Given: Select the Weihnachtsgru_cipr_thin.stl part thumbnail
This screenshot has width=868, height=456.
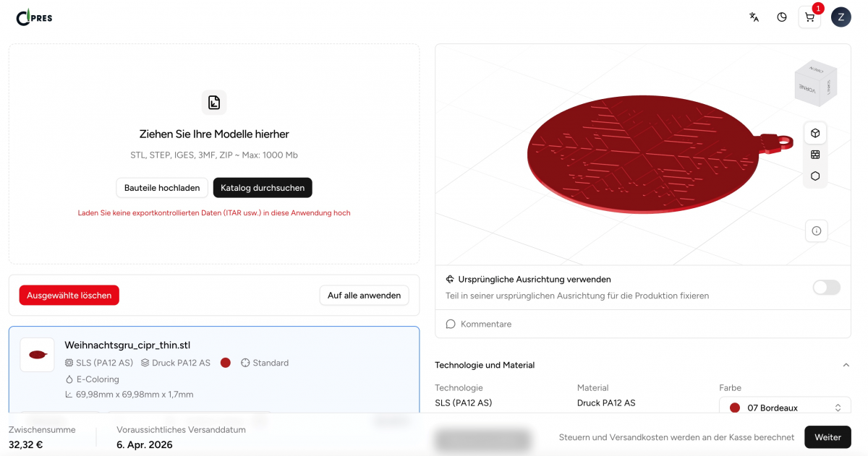Looking at the screenshot, I should coord(37,355).
